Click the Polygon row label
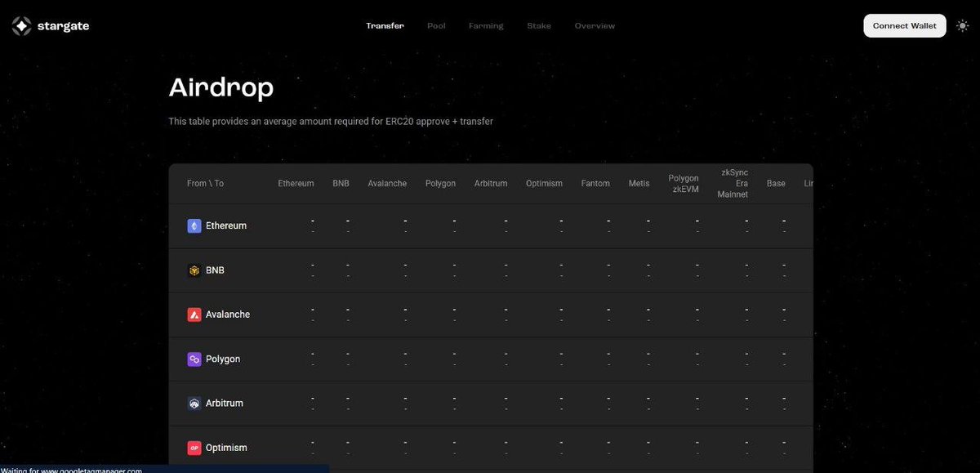 tap(223, 359)
